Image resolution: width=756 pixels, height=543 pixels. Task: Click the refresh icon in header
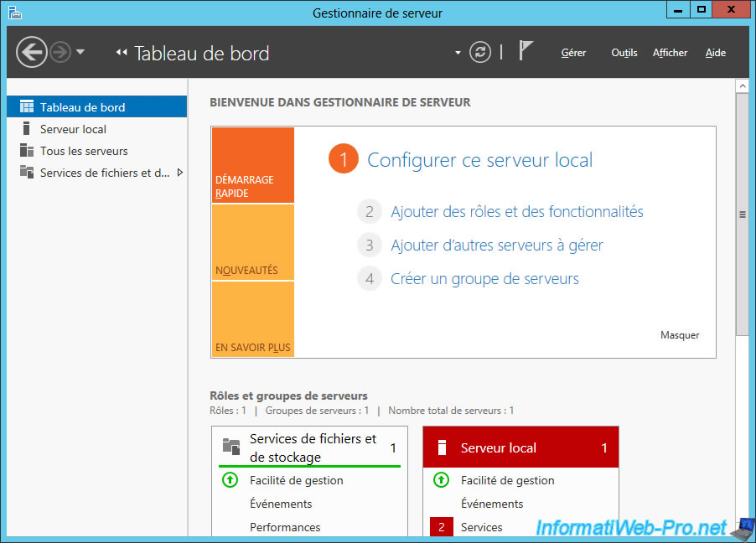pyautogui.click(x=480, y=52)
